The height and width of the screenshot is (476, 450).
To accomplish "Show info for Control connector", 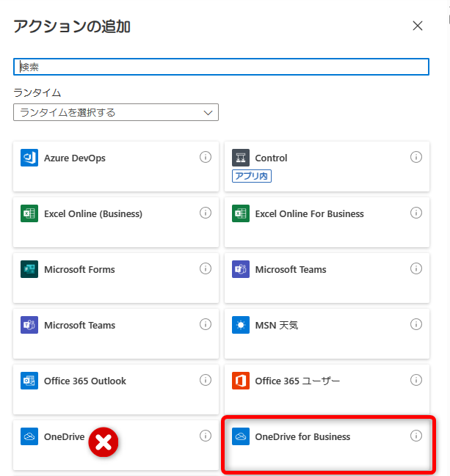I will [416, 157].
